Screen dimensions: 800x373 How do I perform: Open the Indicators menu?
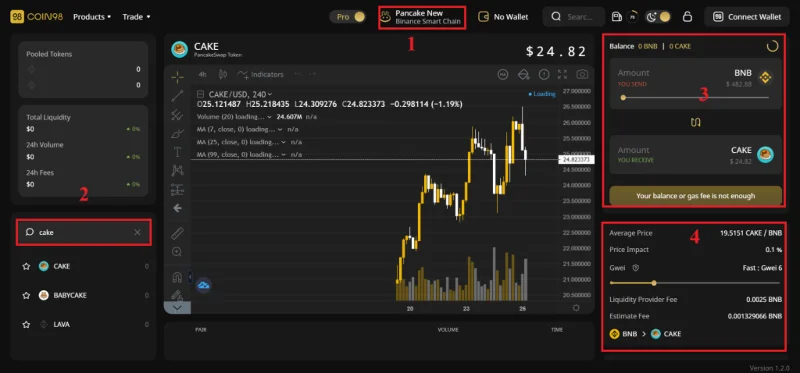[260, 74]
